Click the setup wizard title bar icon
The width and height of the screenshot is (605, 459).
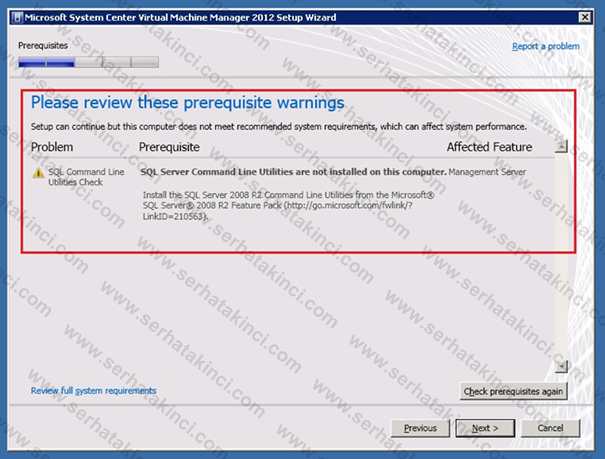tap(17, 18)
